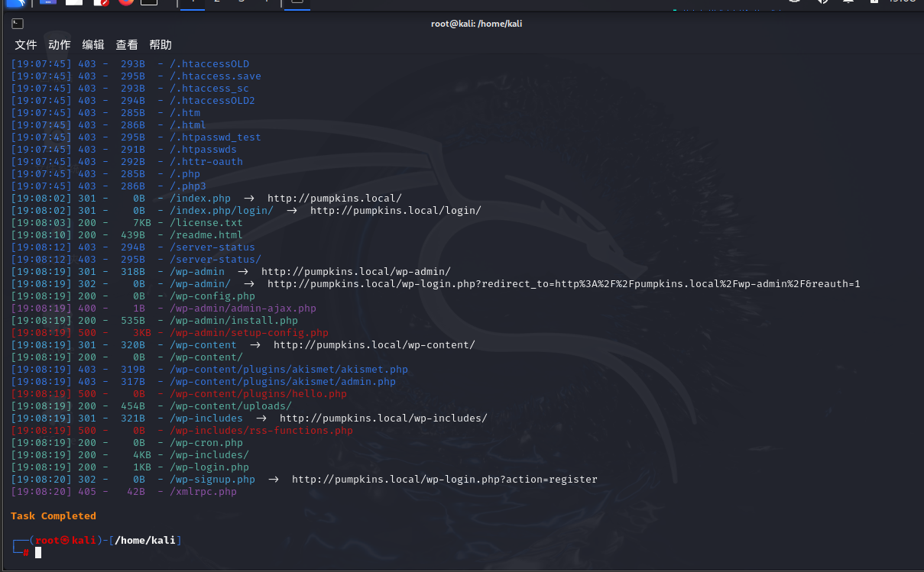This screenshot has height=572, width=924.
Task: Click the wp-login.php?action=register URL
Action: [445, 480]
